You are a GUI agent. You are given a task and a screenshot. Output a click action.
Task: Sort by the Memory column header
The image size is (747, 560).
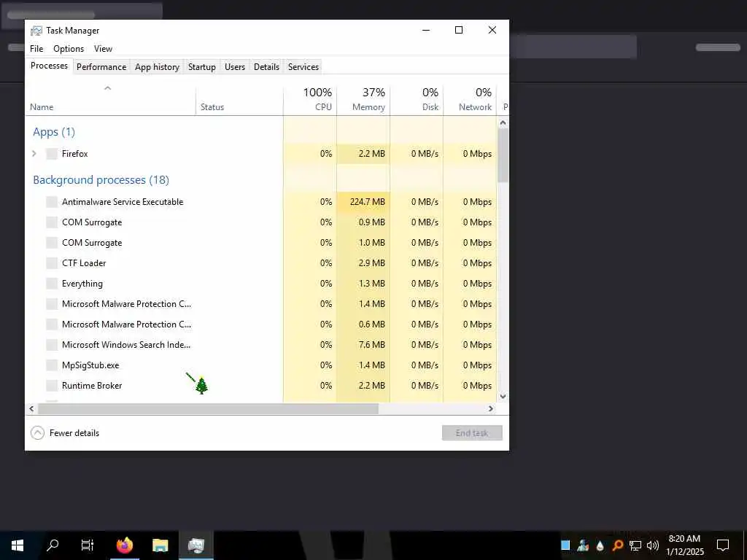coord(363,99)
